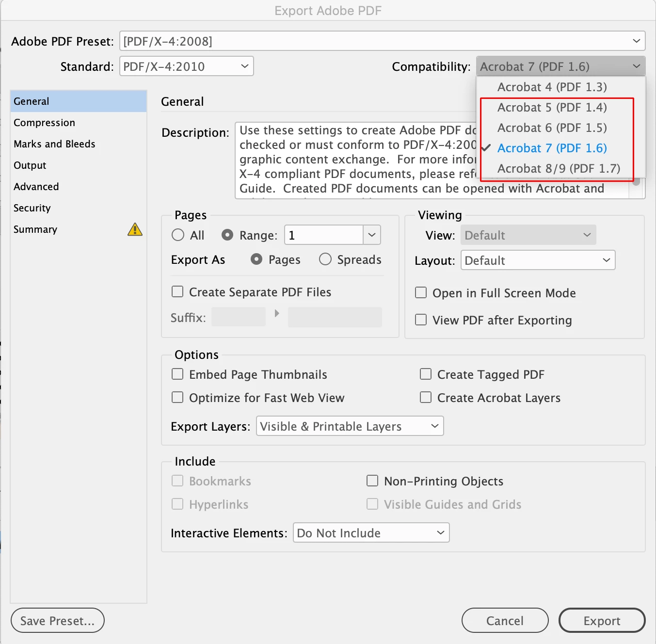Click the disabled Hyperlinks checkbox
Viewport: 656px width, 644px height.
point(177,504)
